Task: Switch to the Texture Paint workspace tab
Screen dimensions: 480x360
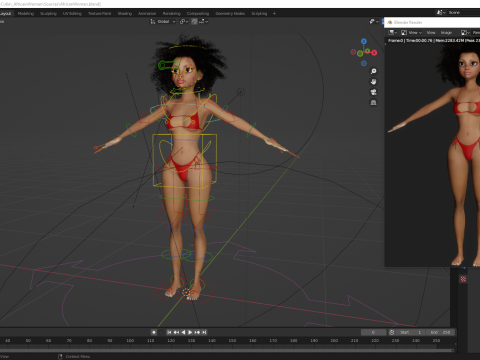Action: tap(99, 14)
